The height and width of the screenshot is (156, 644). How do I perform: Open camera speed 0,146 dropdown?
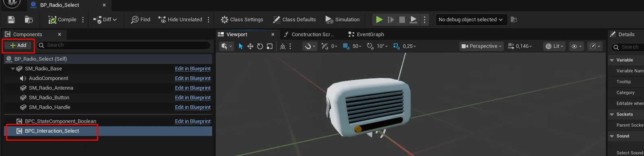(x=520, y=46)
